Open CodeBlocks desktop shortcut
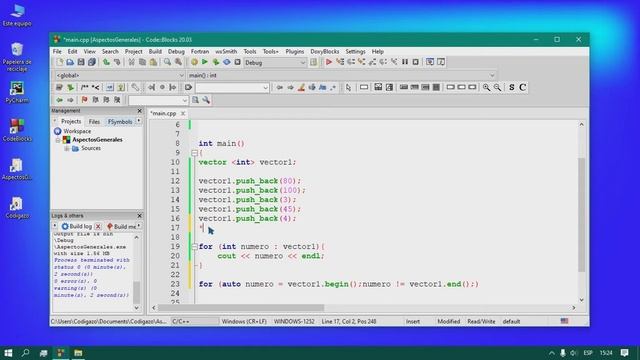Screen dimensions: 640x360 point(17,130)
